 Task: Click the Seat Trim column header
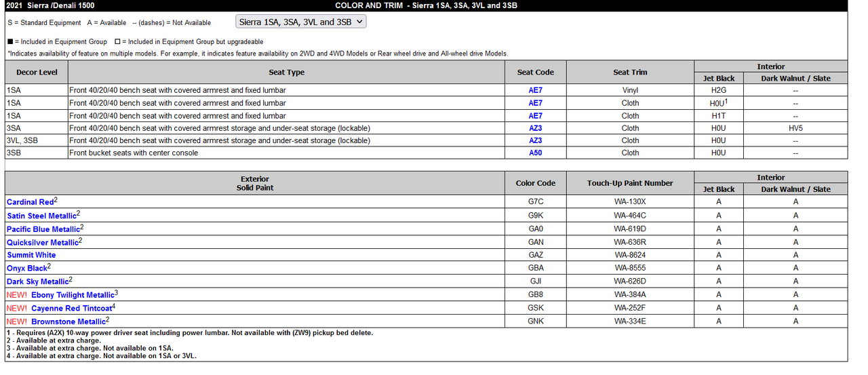pos(630,73)
